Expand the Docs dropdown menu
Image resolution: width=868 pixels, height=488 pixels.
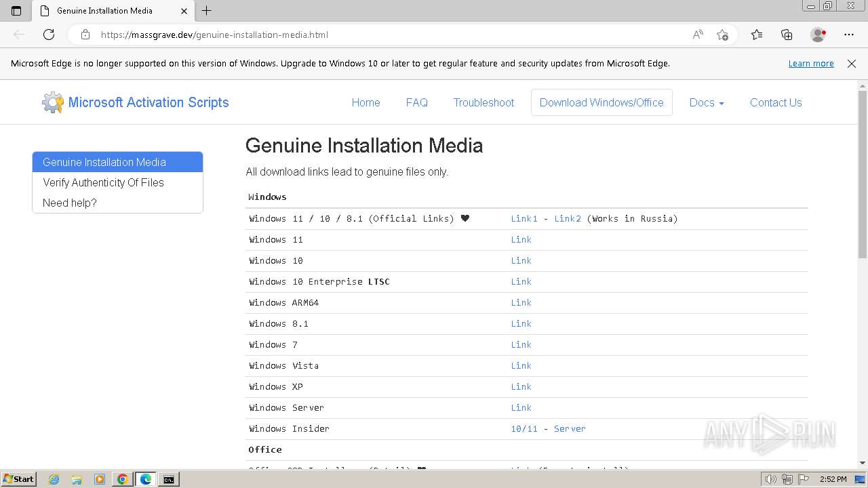coord(707,102)
